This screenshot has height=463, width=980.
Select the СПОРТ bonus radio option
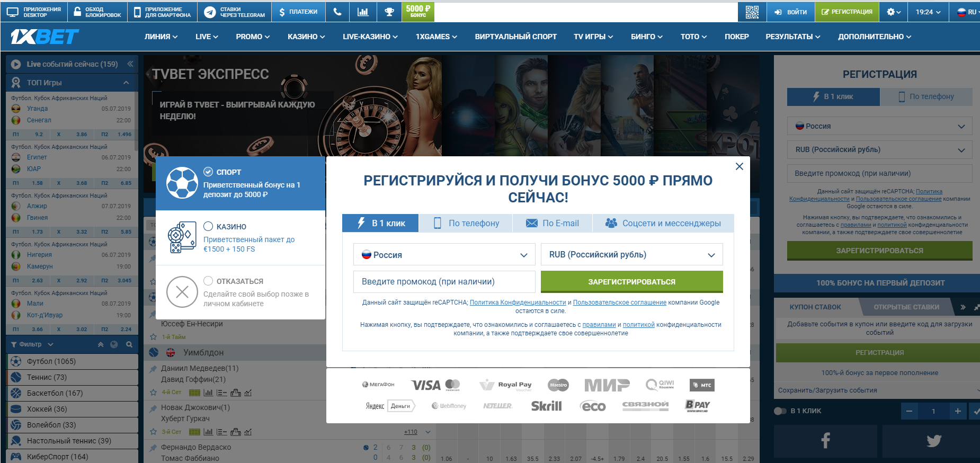click(208, 172)
